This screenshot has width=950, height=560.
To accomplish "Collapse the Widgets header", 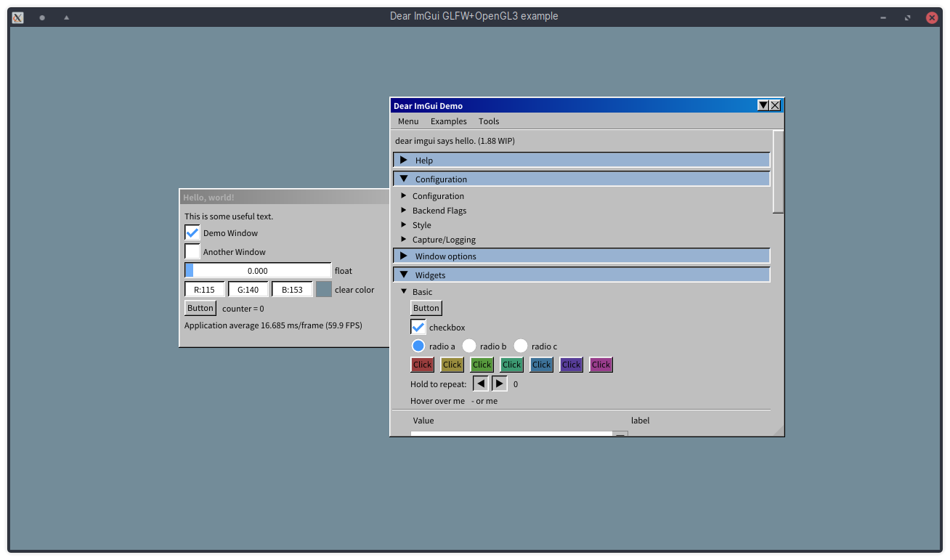I will click(x=582, y=275).
